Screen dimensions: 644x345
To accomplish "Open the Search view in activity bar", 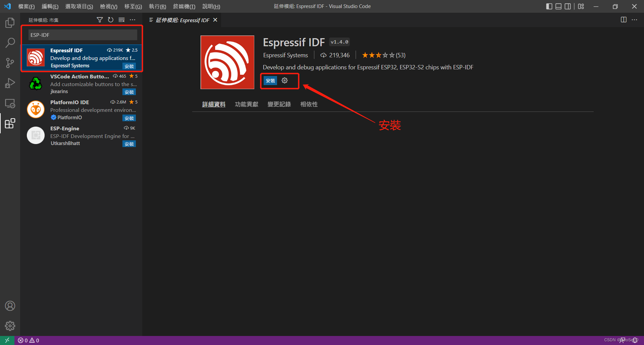I will pos(10,43).
